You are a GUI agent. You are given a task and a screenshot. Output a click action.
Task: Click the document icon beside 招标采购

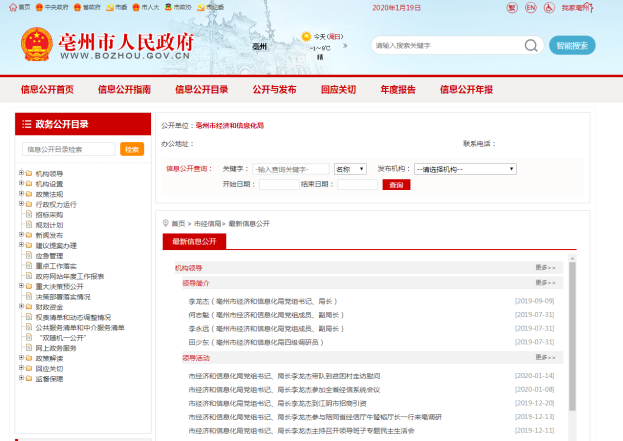(29, 214)
